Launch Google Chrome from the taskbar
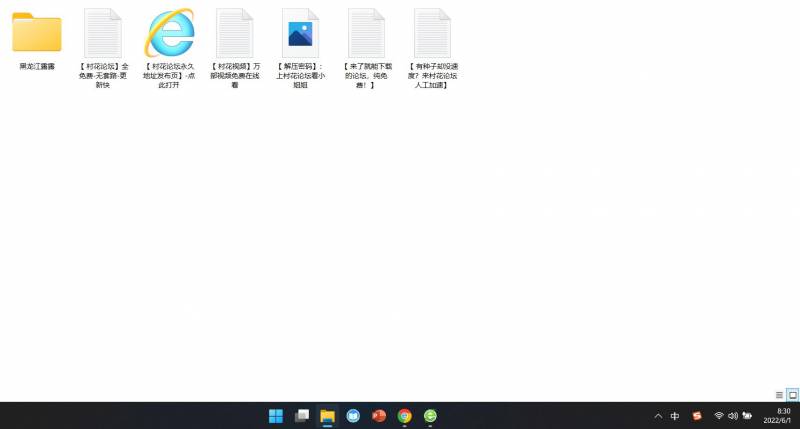Image resolution: width=800 pixels, height=429 pixels. [405, 416]
